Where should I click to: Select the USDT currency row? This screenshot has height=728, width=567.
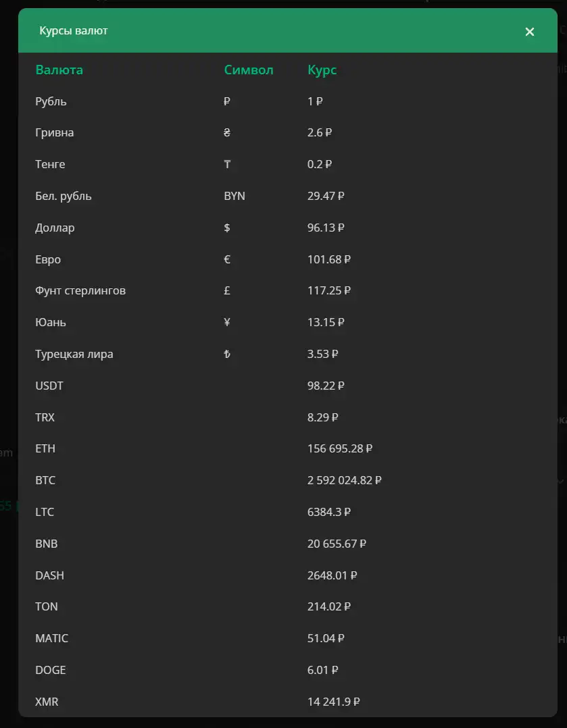point(288,386)
